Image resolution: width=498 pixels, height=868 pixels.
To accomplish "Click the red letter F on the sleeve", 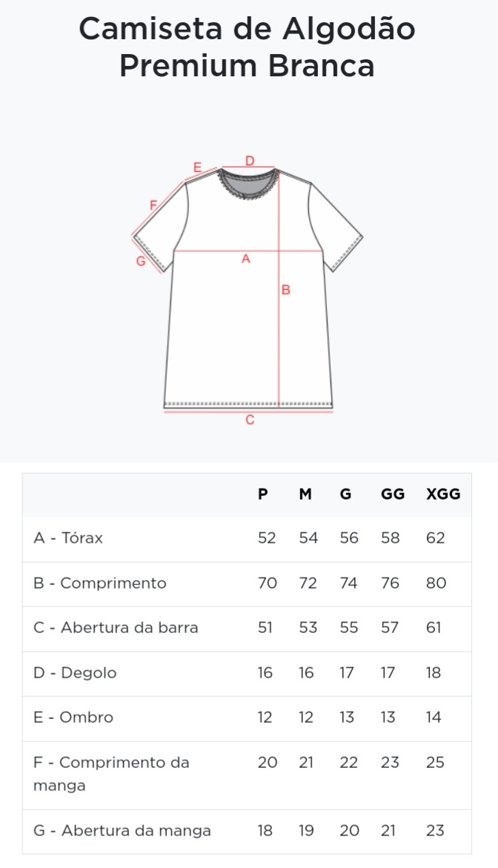I will (154, 205).
